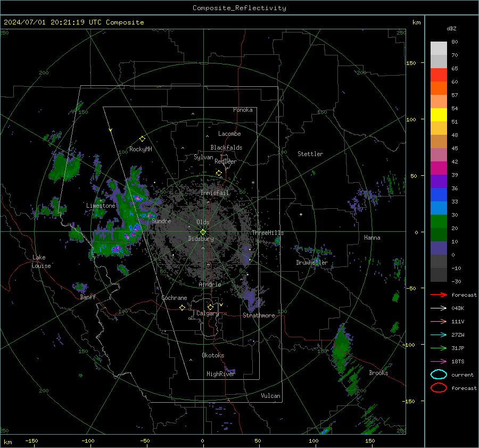The image size is (479, 448).
Task: Click the white asterisk marker east of Innisfail
Action: 253,183
